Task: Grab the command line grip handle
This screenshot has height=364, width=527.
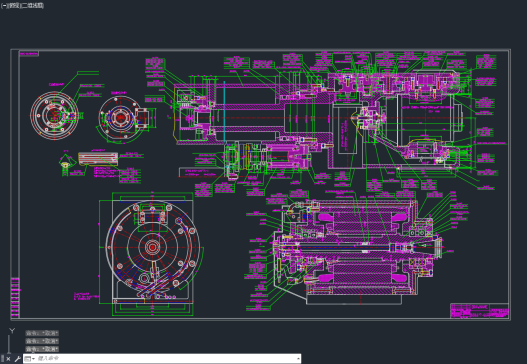Action: pyautogui.click(x=2, y=359)
